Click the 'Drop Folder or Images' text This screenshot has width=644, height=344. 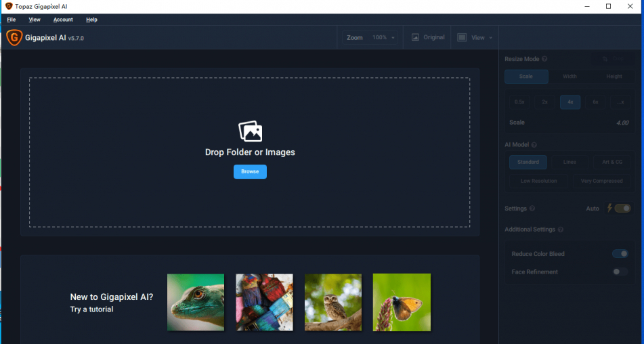[250, 152]
